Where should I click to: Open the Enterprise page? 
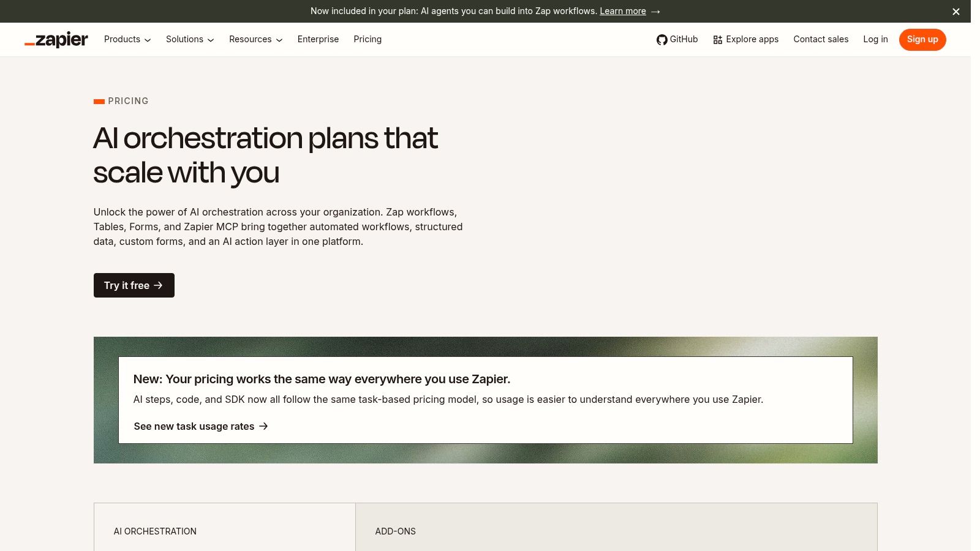point(318,39)
